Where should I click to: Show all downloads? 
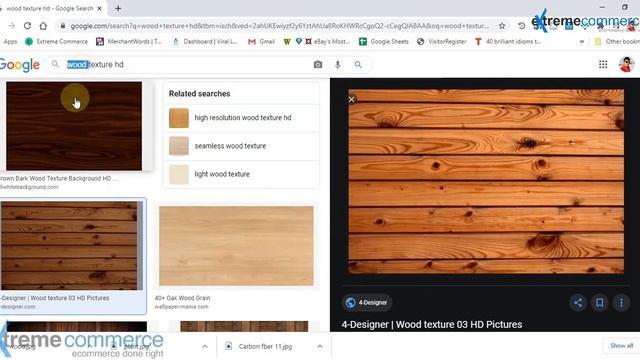621,345
